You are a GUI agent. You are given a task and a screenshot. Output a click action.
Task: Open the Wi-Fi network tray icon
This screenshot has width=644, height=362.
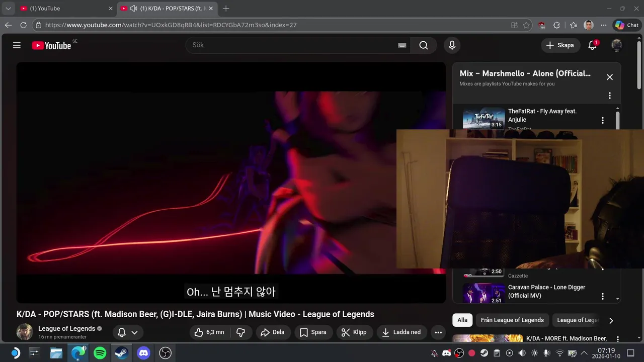tap(559, 353)
